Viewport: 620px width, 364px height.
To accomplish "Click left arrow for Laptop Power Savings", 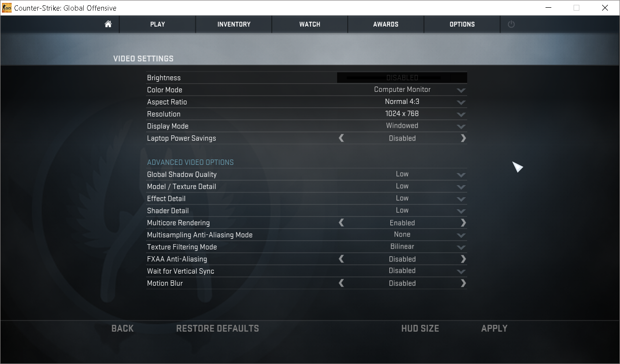I will [341, 138].
